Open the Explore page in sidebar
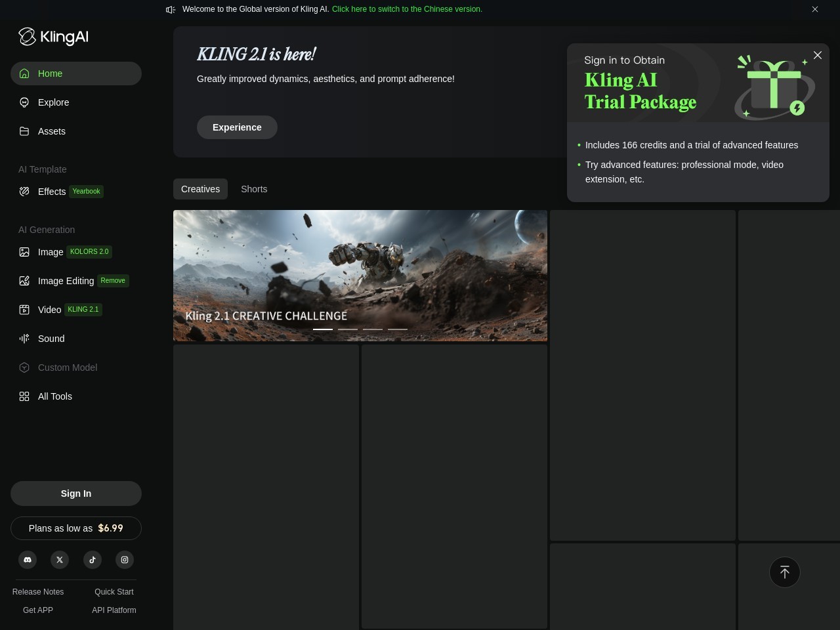 (x=53, y=102)
